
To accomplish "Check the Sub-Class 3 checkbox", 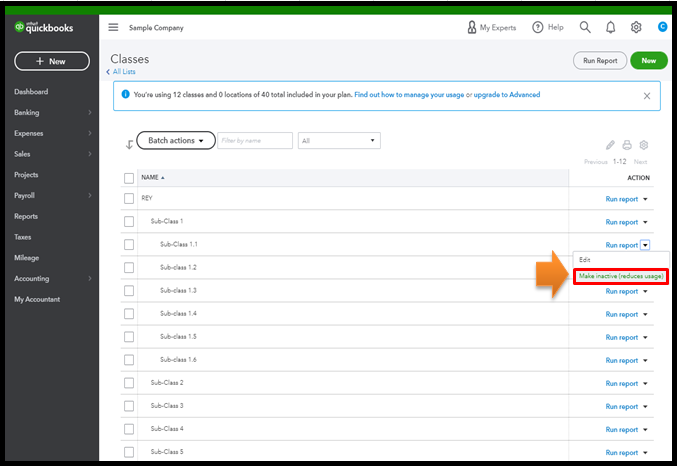I will (129, 406).
